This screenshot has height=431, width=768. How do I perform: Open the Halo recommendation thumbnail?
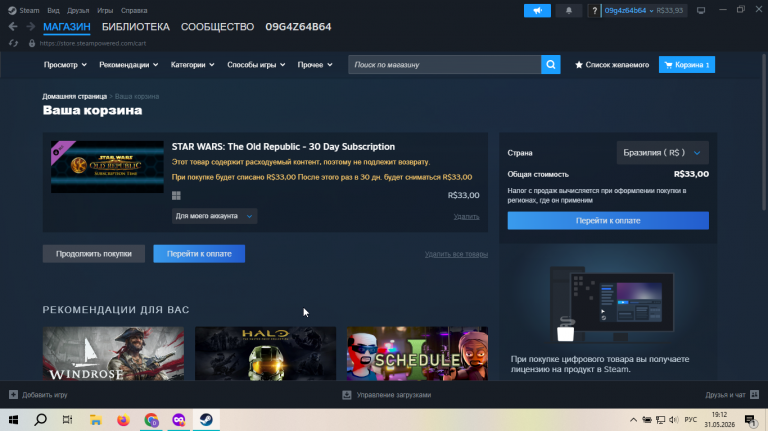[265, 354]
